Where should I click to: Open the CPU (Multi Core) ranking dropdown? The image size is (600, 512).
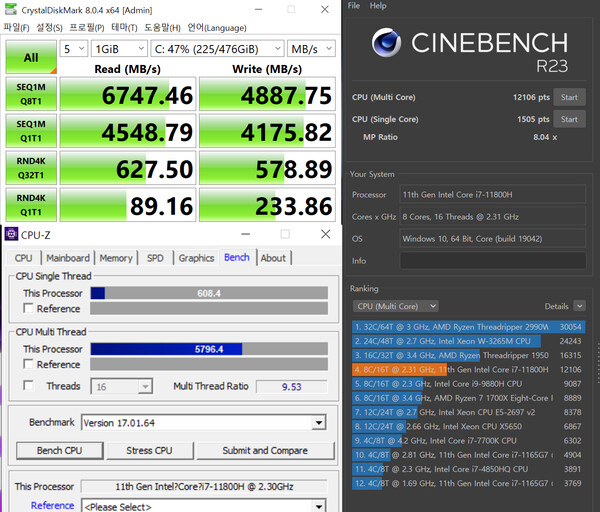click(x=396, y=306)
